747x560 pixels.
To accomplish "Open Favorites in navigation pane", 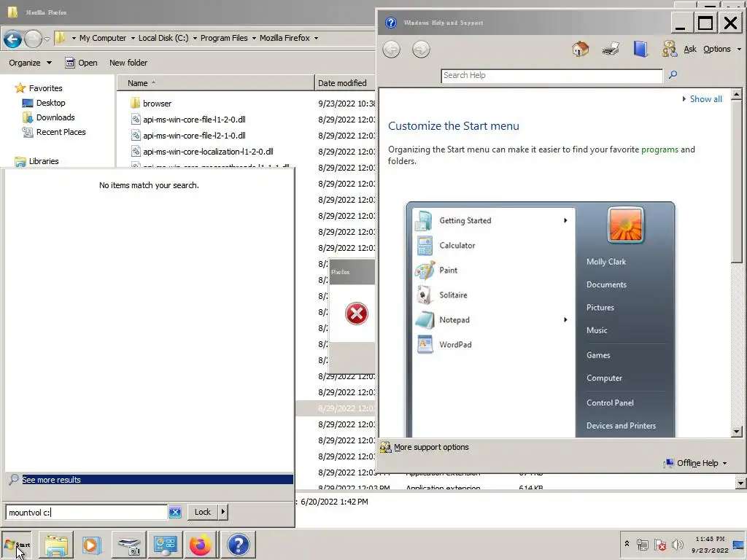I will tap(45, 88).
